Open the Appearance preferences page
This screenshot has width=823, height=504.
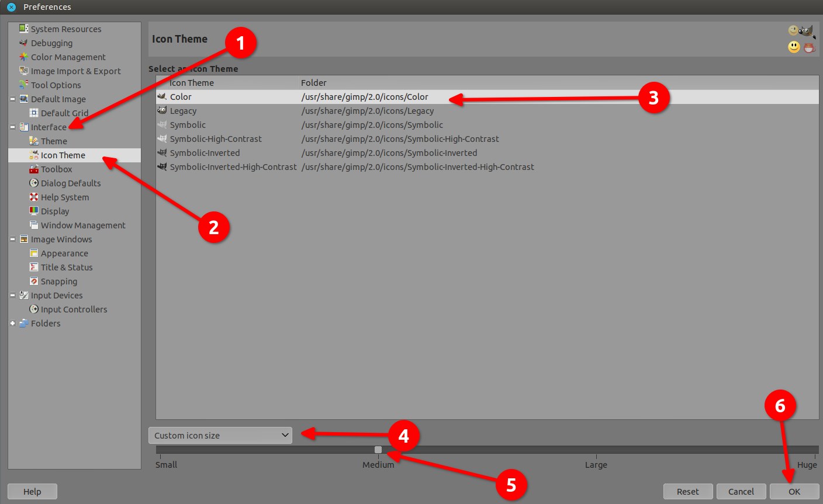click(64, 253)
